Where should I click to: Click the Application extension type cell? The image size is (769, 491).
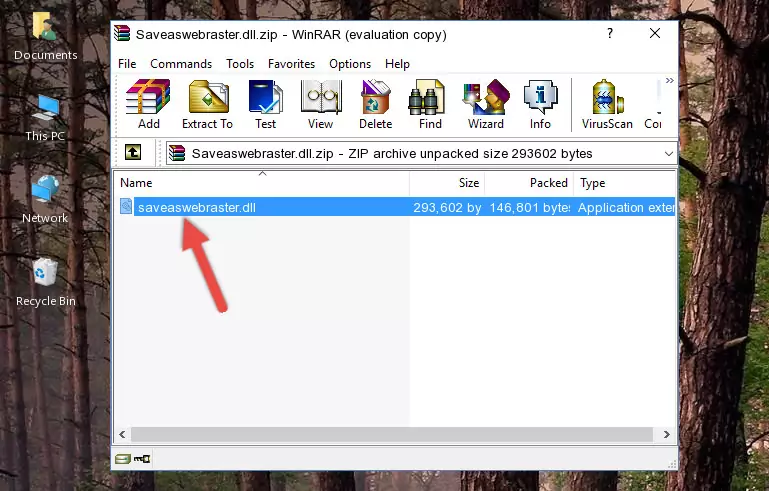tap(626, 207)
